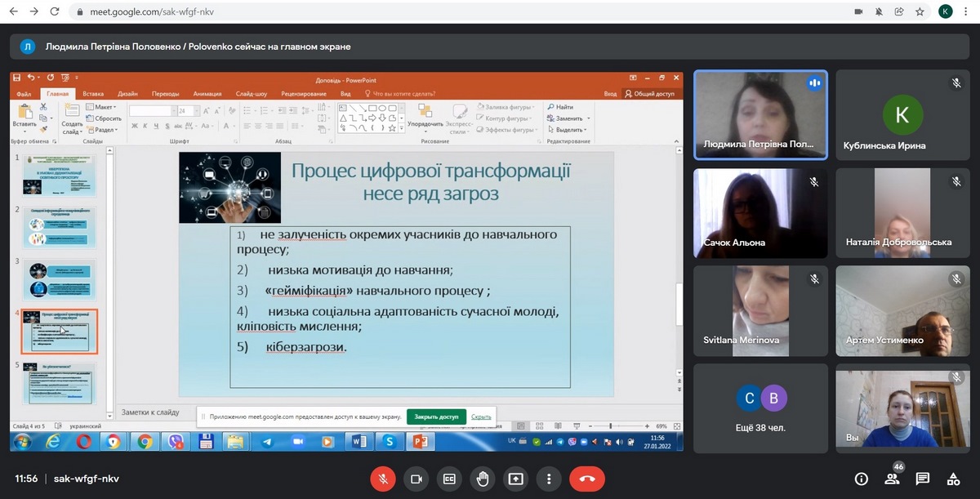Open the activities panel

(x=953, y=479)
